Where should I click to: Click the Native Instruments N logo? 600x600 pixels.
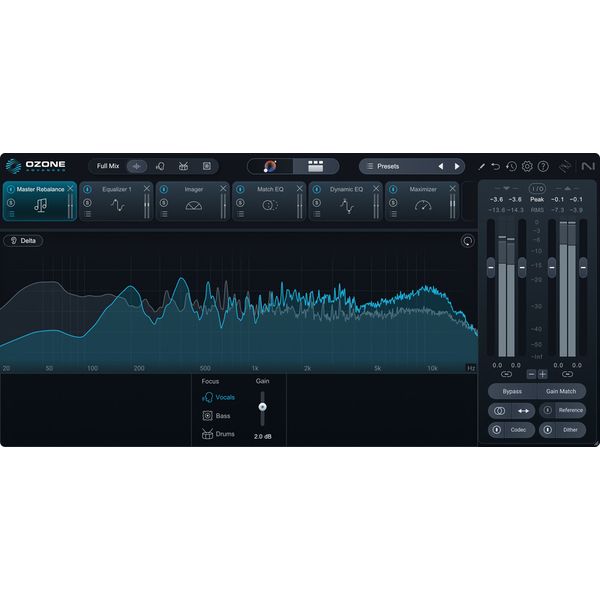click(588, 166)
